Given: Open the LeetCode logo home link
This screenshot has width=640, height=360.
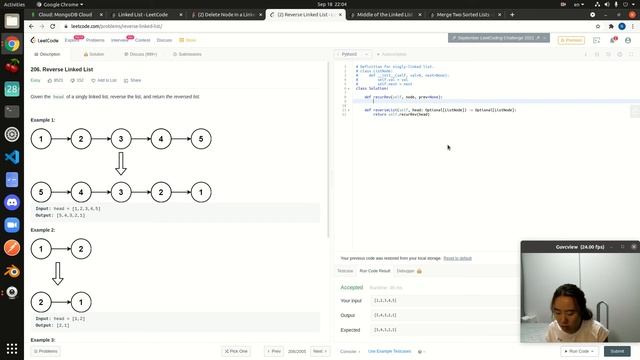Looking at the screenshot, I should pyautogui.click(x=44, y=40).
